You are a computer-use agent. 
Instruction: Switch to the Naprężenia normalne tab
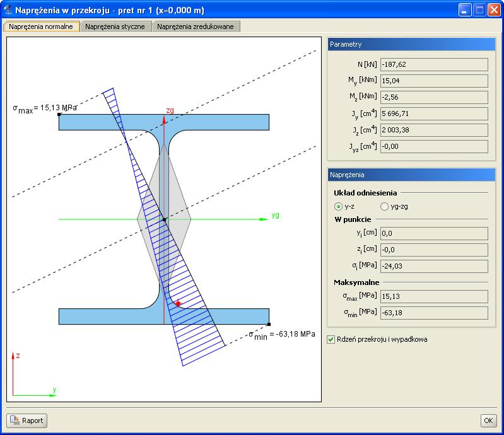coord(41,26)
